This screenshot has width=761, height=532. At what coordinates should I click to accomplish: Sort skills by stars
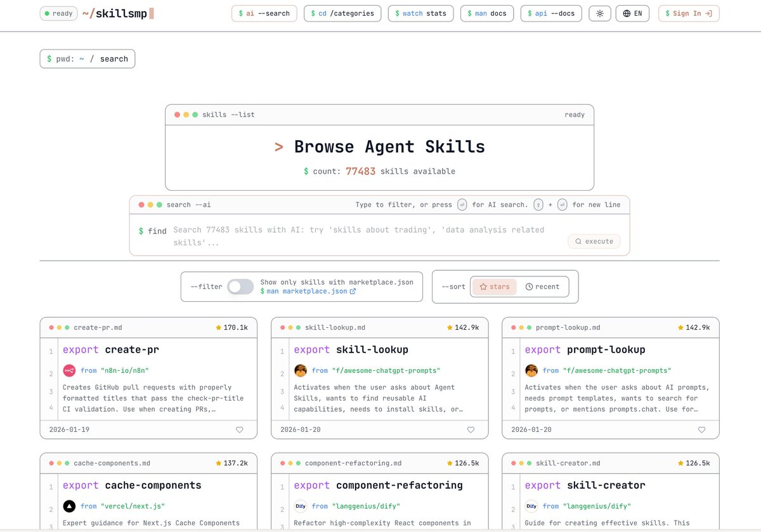(495, 287)
